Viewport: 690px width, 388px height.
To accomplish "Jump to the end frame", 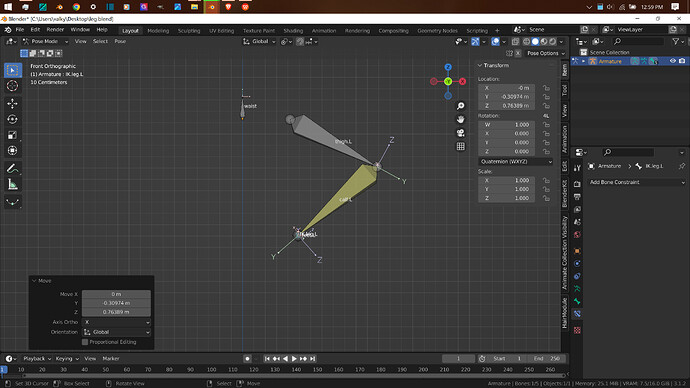I will tap(312, 359).
